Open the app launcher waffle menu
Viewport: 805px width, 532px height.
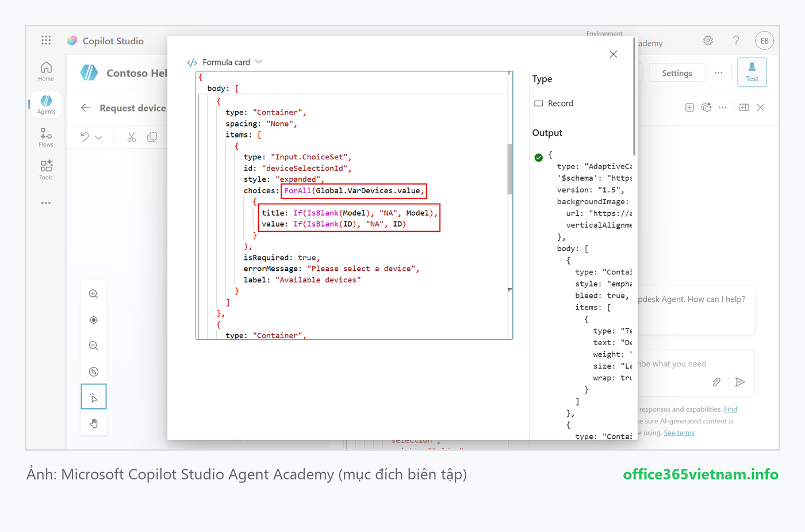click(46, 40)
